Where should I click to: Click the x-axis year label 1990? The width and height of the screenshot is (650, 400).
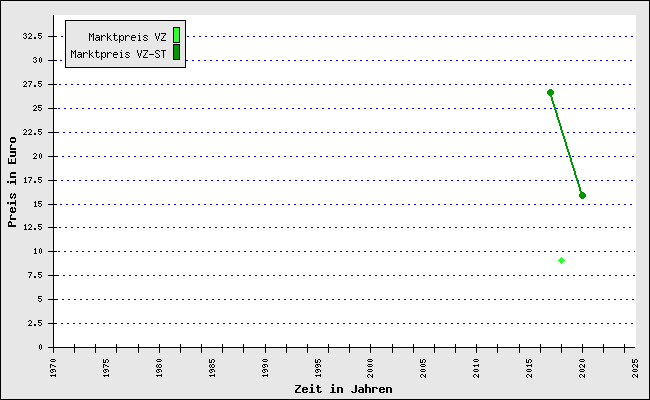coord(265,368)
